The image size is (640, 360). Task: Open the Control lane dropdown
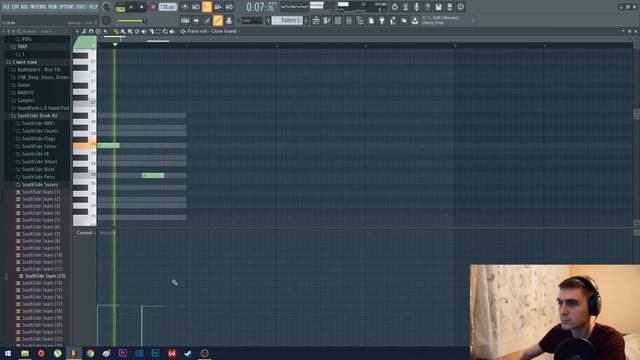tap(85, 233)
